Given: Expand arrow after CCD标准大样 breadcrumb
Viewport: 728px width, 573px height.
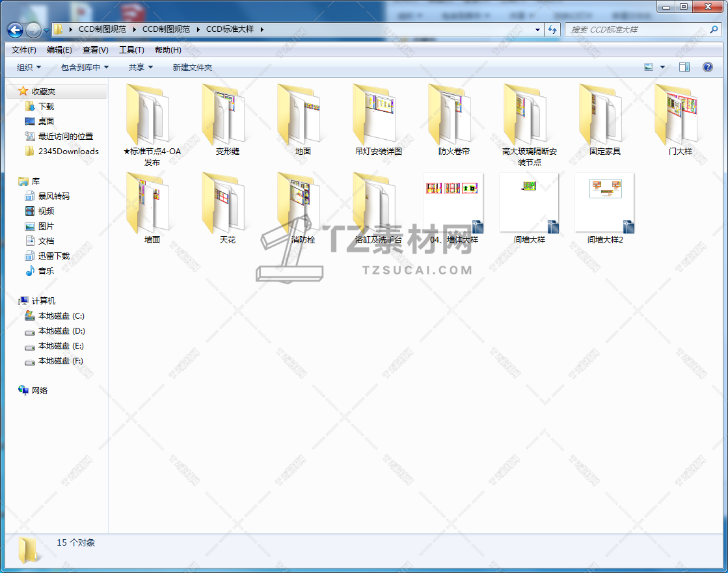Looking at the screenshot, I should click(x=262, y=29).
